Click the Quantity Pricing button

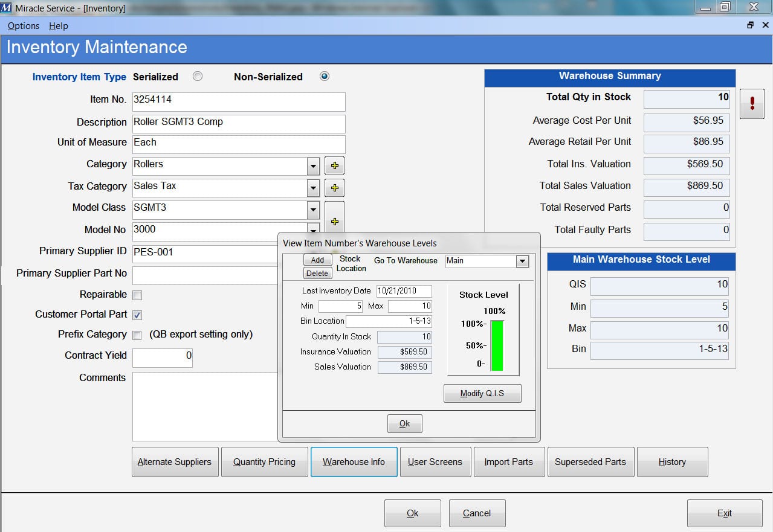tap(264, 462)
